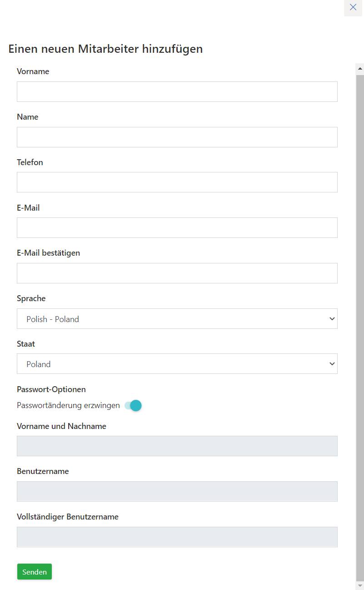Click the Passwort-Optionen section heading
The width and height of the screenshot is (364, 590).
tap(51, 389)
